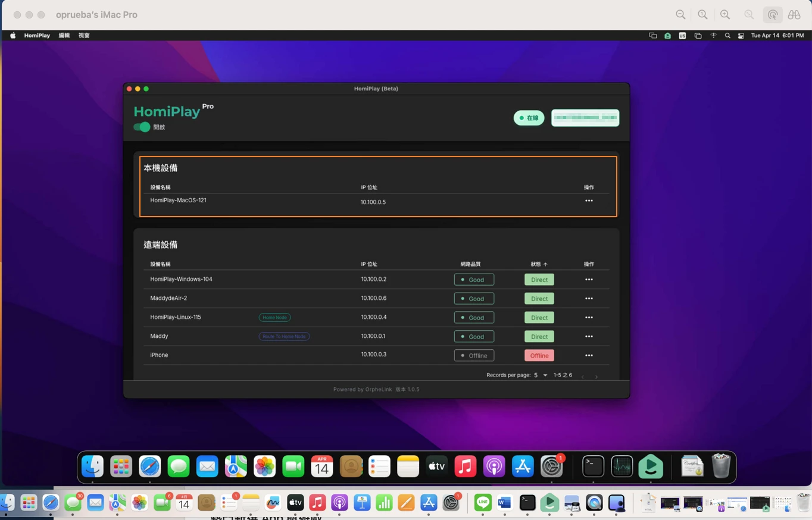Open the 編輯 menu in menu bar
The height and width of the screenshot is (520, 812).
pos(64,36)
